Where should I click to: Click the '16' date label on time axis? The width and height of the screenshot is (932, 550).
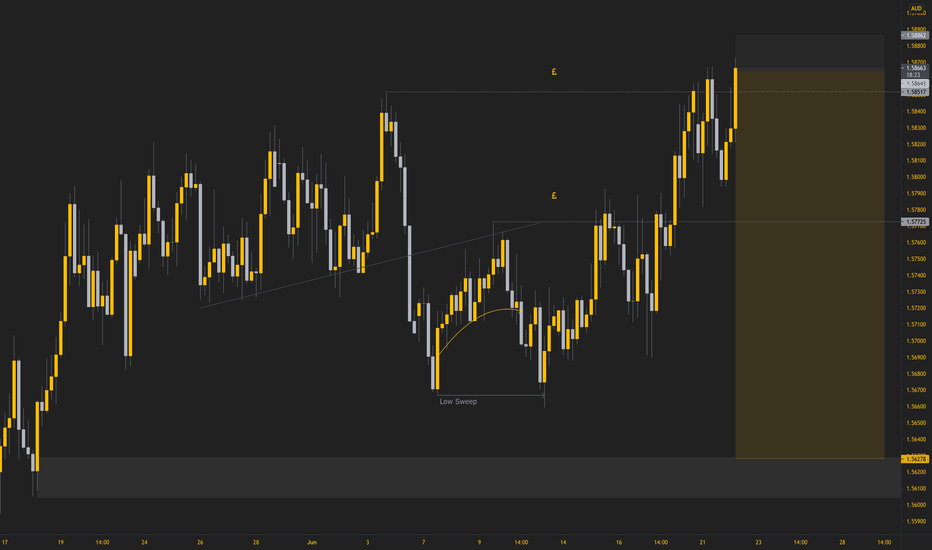(619, 542)
